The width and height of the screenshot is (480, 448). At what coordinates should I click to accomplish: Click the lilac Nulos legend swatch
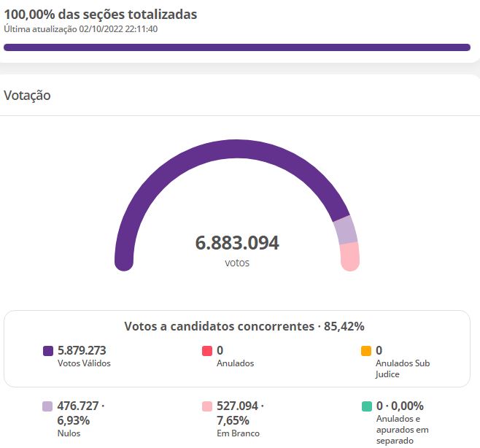point(47,406)
